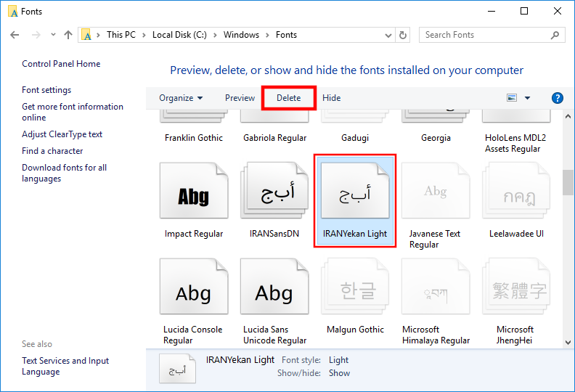Click the Refresh button beside address bar
The width and height of the screenshot is (575, 392).
pyautogui.click(x=404, y=35)
